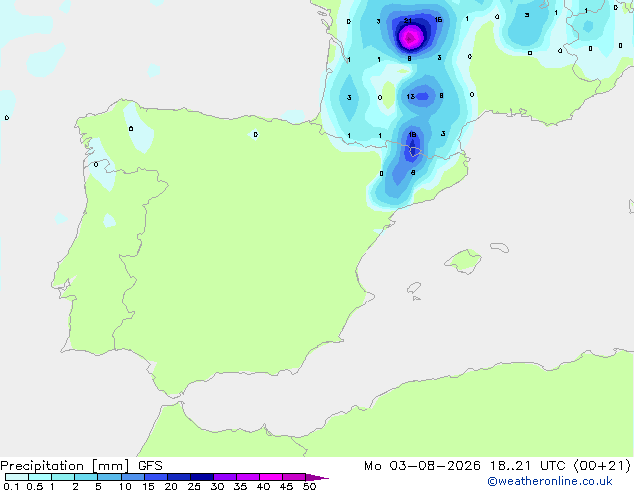Click the 30–35 mm purple legend swatch

pos(225,477)
